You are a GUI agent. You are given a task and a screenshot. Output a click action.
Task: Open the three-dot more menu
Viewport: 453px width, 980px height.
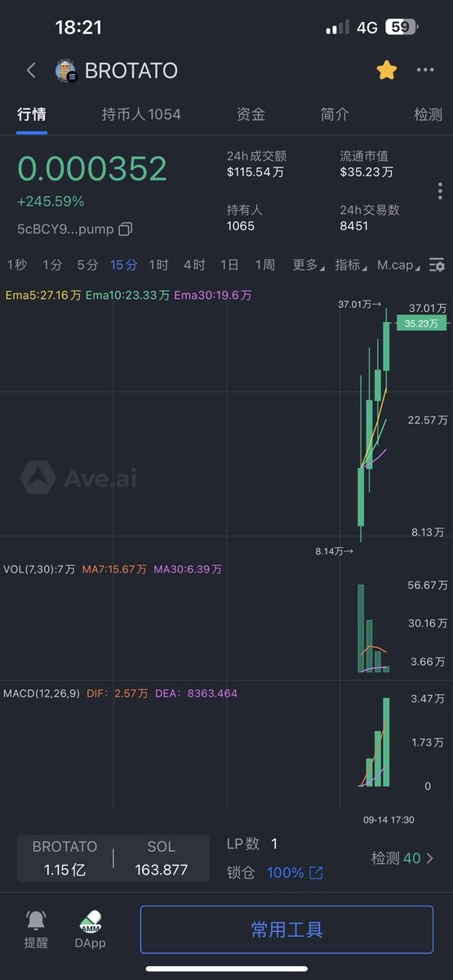click(x=425, y=70)
